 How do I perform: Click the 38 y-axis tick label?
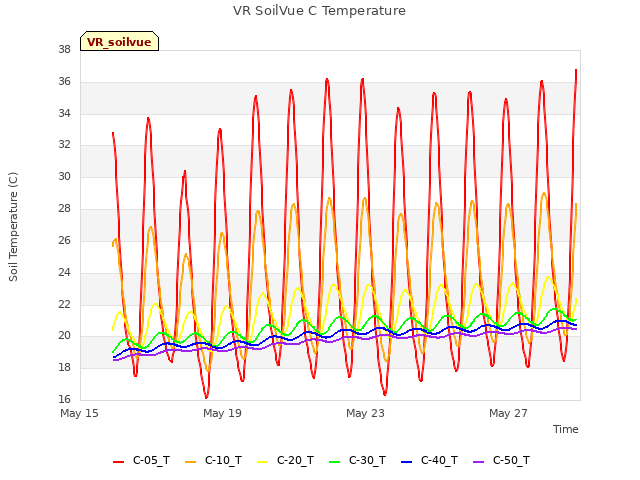click(64, 50)
